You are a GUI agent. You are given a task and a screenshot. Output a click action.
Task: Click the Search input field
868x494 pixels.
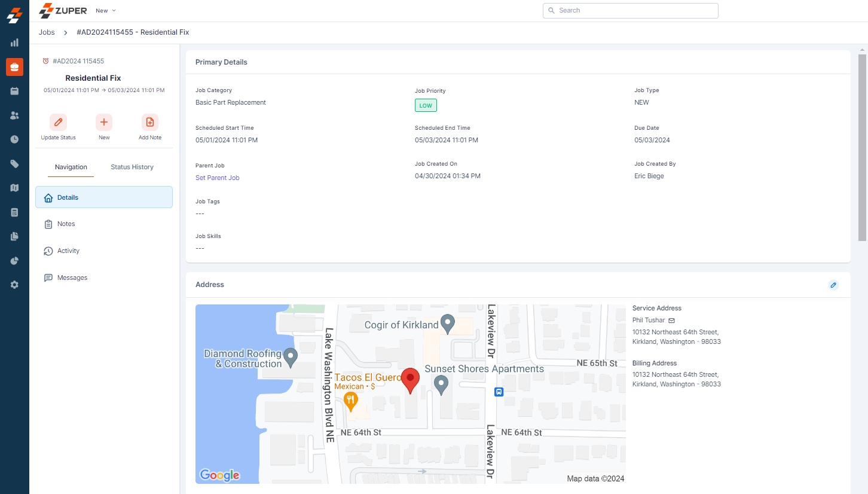click(x=631, y=11)
